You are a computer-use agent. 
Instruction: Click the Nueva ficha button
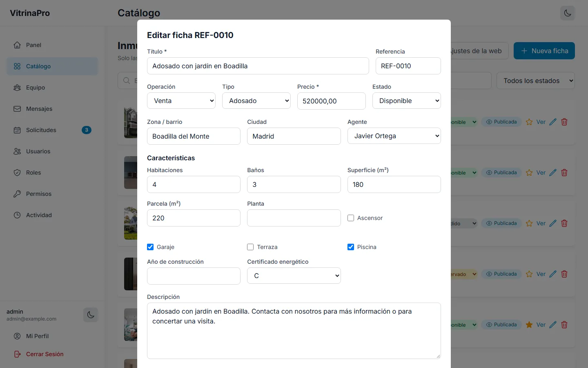point(544,51)
